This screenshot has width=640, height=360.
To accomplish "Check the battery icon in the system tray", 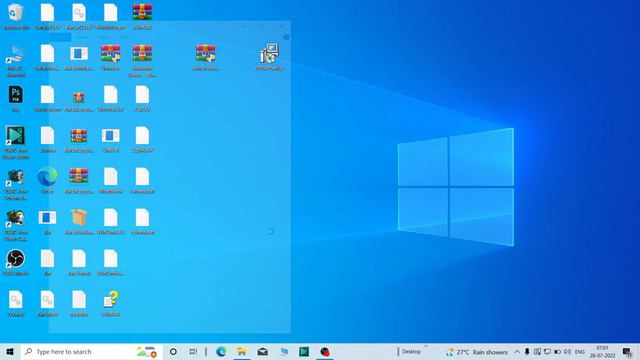I will click(557, 351).
